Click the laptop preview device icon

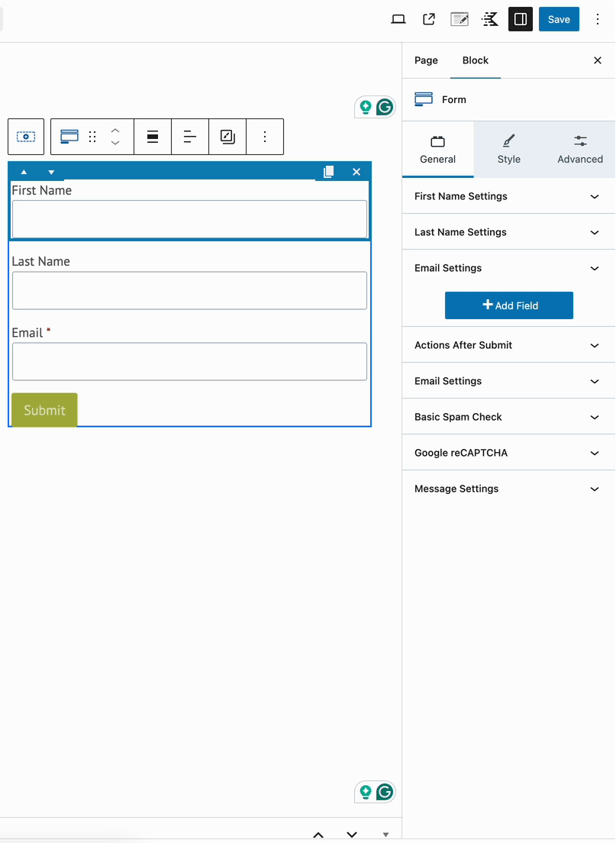pyautogui.click(x=398, y=19)
